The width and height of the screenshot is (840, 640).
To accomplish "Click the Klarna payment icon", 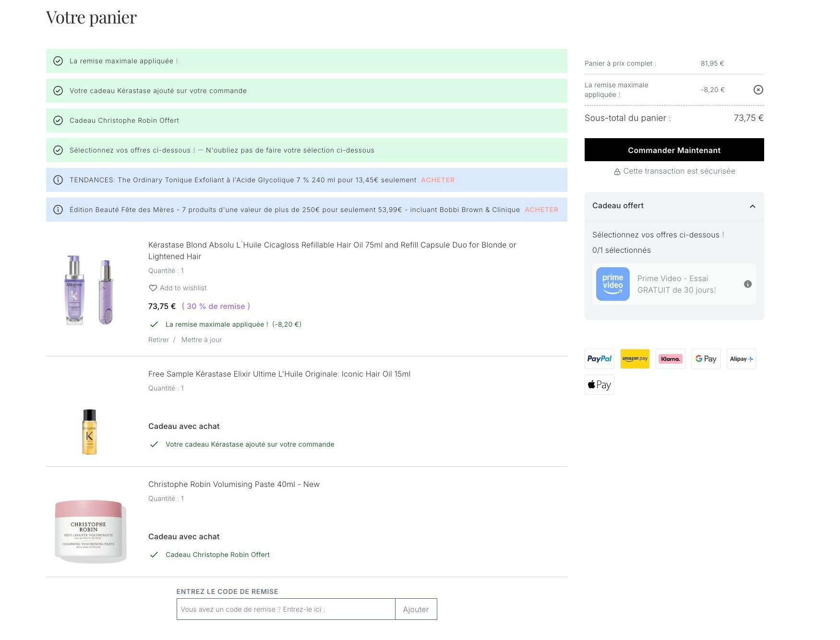I will [670, 359].
